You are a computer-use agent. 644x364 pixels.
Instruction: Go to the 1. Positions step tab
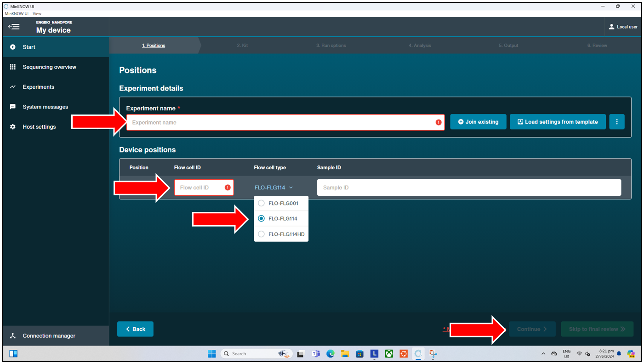(154, 45)
